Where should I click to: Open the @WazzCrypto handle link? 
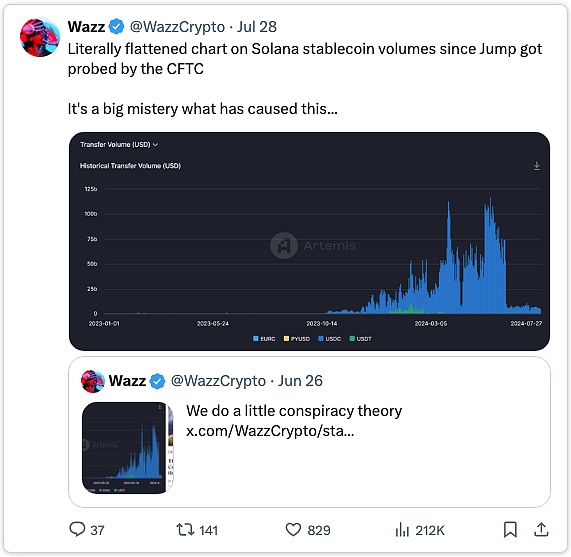[x=177, y=27]
